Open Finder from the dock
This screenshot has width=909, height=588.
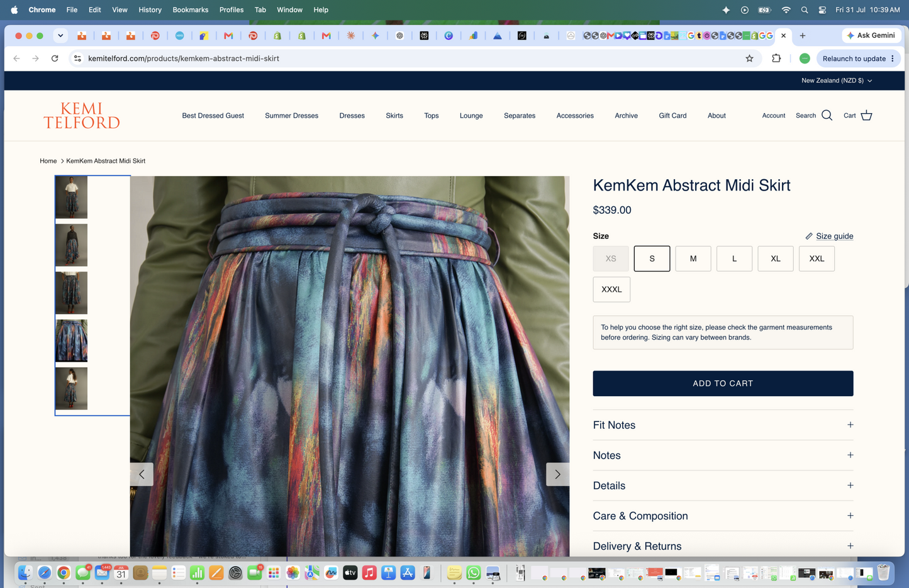25,573
